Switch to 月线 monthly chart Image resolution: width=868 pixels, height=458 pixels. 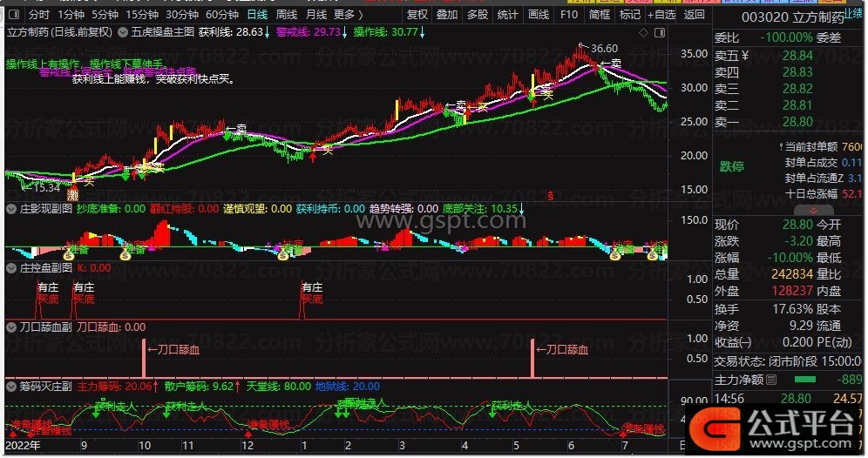click(316, 15)
